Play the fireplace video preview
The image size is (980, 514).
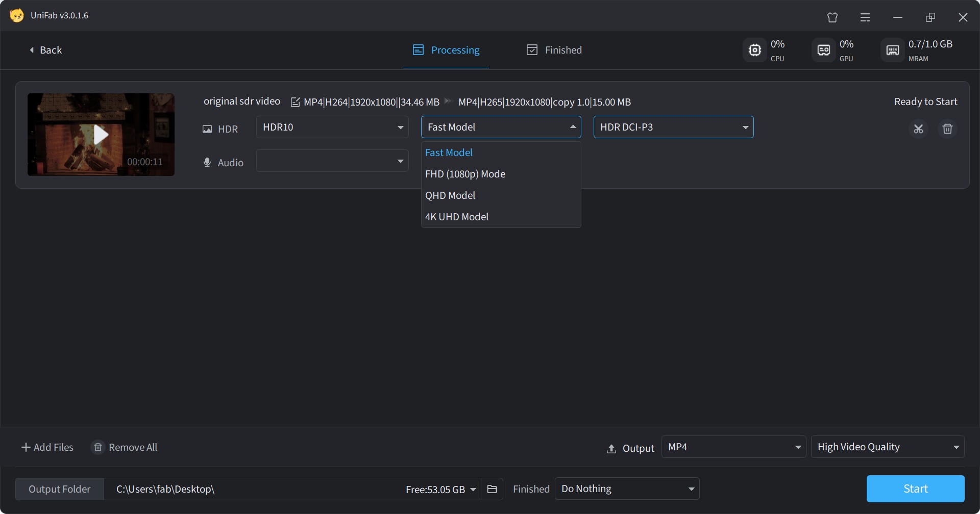(x=101, y=135)
